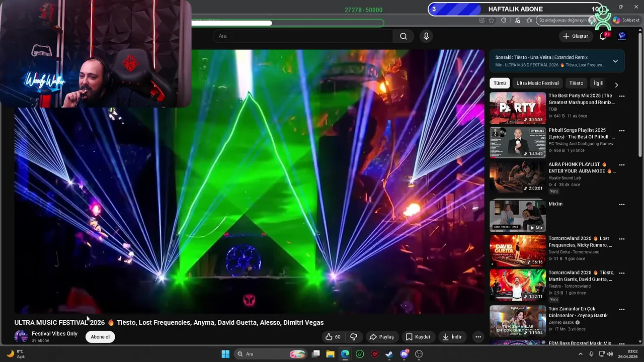Open options for AURA PHONK PLAYLIST
644x362 pixels.
622,165
